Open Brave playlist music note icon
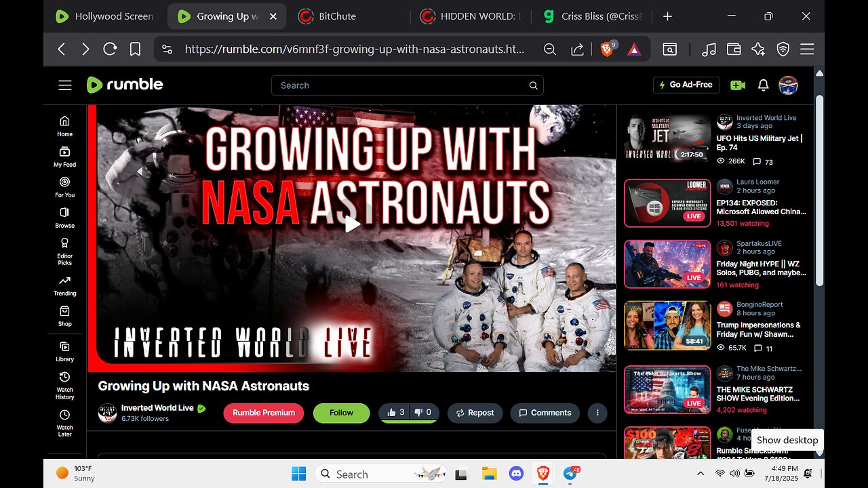The width and height of the screenshot is (868, 488). [709, 49]
